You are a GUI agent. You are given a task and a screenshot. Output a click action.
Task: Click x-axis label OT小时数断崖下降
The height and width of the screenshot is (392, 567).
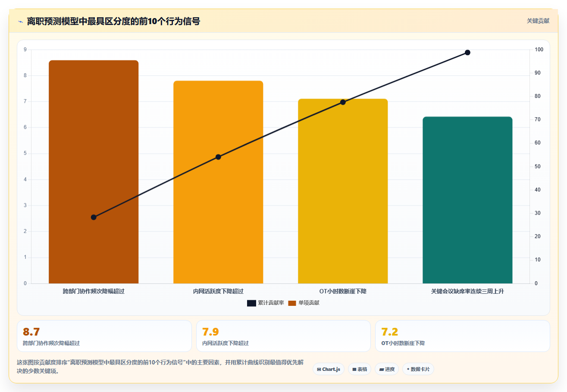pos(343,292)
